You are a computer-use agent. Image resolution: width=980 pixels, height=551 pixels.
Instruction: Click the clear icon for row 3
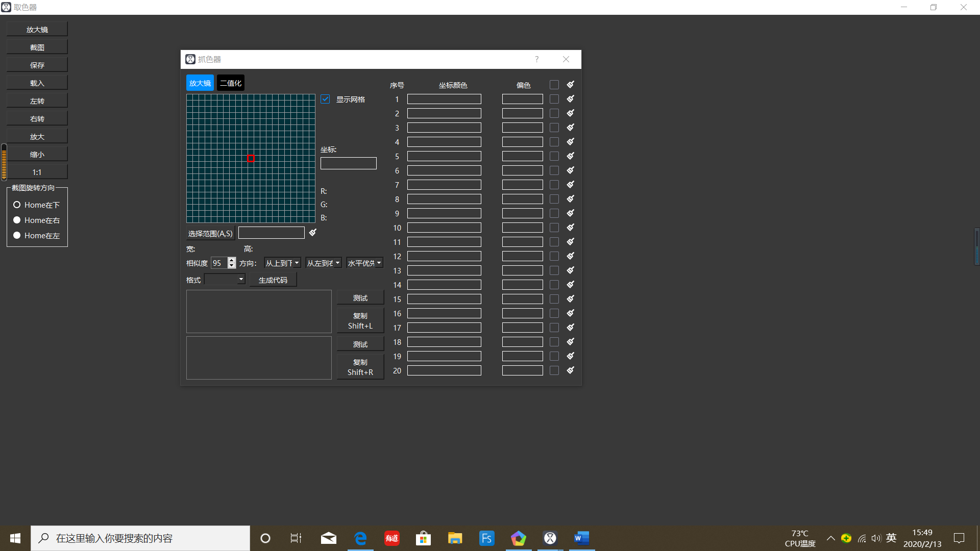(571, 127)
